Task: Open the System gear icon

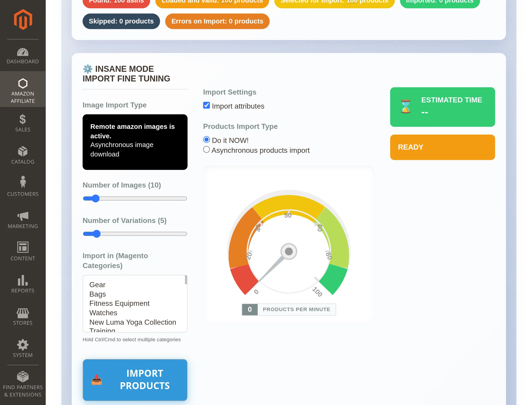Action: point(23,345)
